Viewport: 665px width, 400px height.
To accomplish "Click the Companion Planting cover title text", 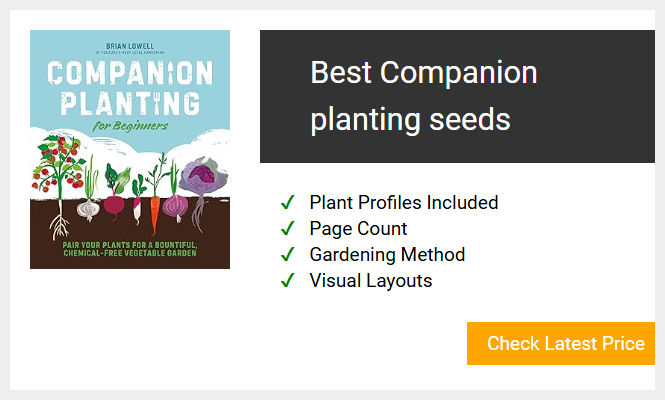I will tap(130, 88).
